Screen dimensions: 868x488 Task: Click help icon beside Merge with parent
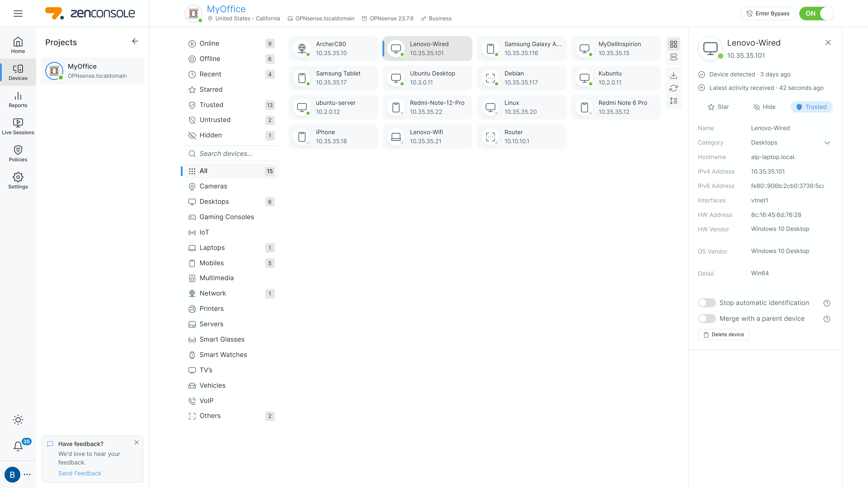(827, 319)
